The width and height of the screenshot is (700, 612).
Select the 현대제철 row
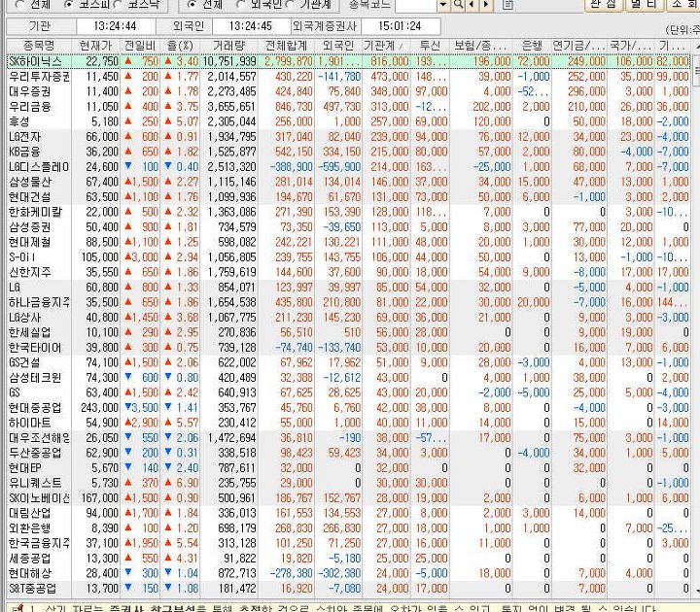coord(349,242)
